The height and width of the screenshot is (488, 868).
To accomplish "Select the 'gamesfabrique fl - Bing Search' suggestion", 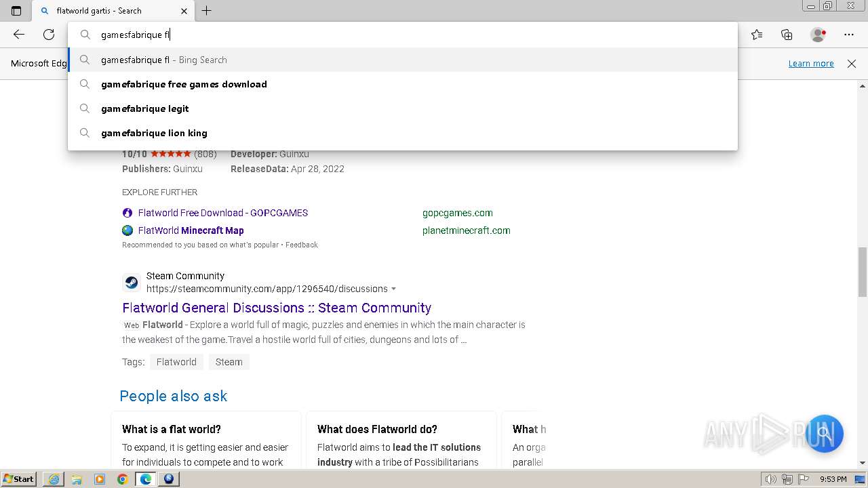I will point(403,60).
